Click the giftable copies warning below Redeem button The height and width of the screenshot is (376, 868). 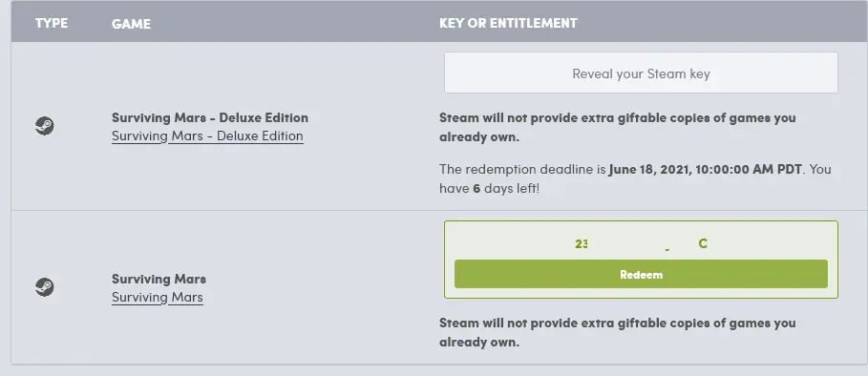point(617,332)
